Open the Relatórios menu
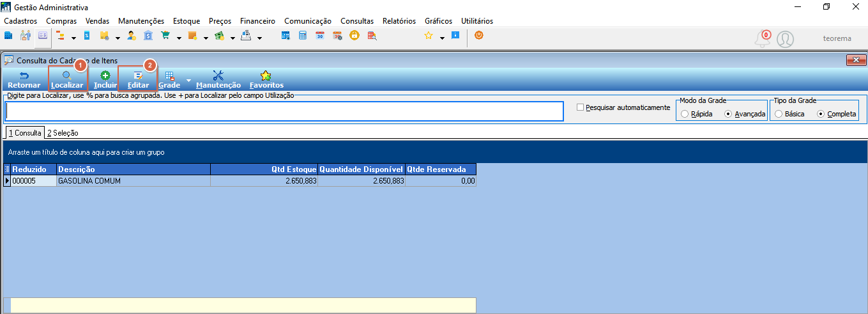 pyautogui.click(x=399, y=21)
